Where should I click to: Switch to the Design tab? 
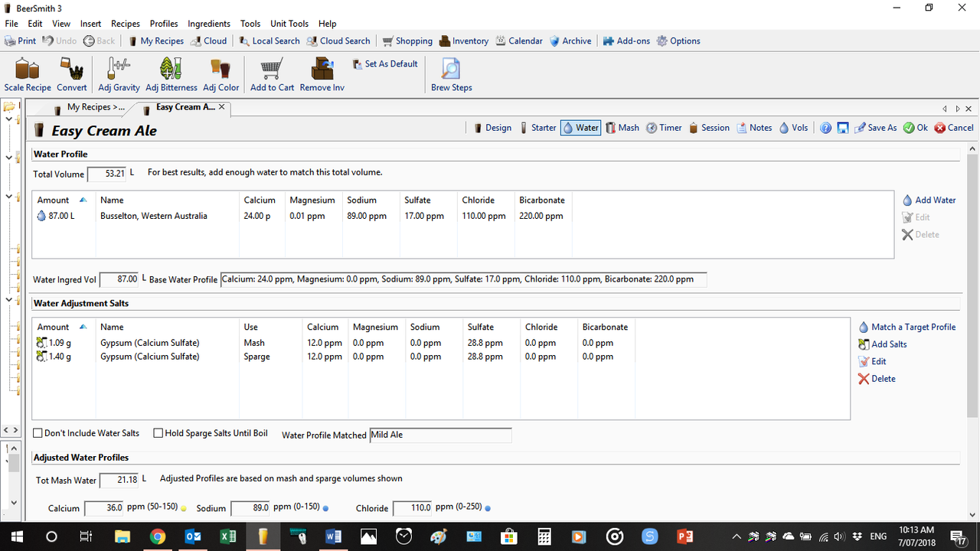(492, 128)
